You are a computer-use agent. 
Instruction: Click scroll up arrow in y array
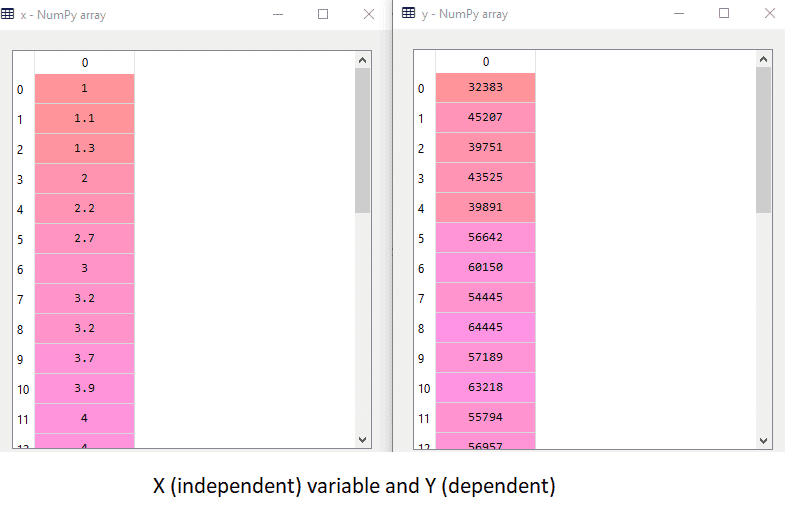point(763,61)
